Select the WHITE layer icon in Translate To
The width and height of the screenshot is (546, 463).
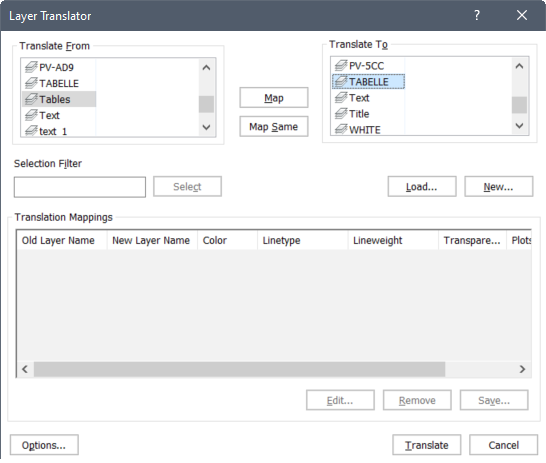[341, 130]
